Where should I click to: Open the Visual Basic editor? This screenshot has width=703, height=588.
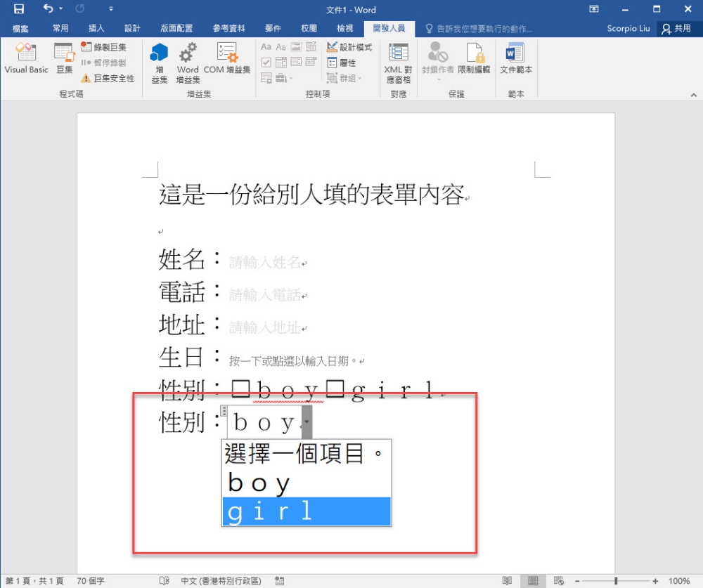pyautogui.click(x=26, y=58)
